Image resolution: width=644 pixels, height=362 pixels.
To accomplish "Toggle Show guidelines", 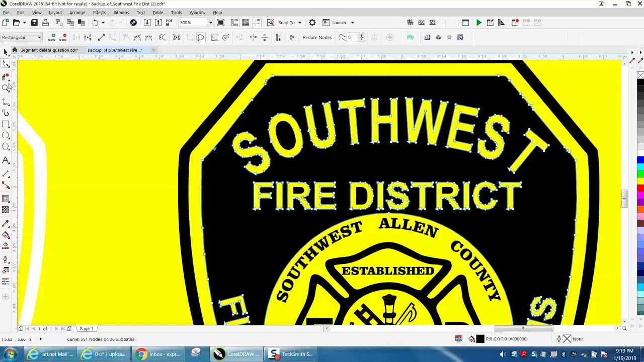I will coord(257,23).
